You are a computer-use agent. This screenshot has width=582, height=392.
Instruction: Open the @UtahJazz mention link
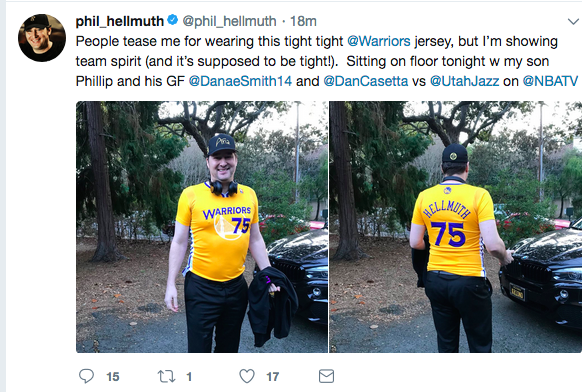(464, 81)
